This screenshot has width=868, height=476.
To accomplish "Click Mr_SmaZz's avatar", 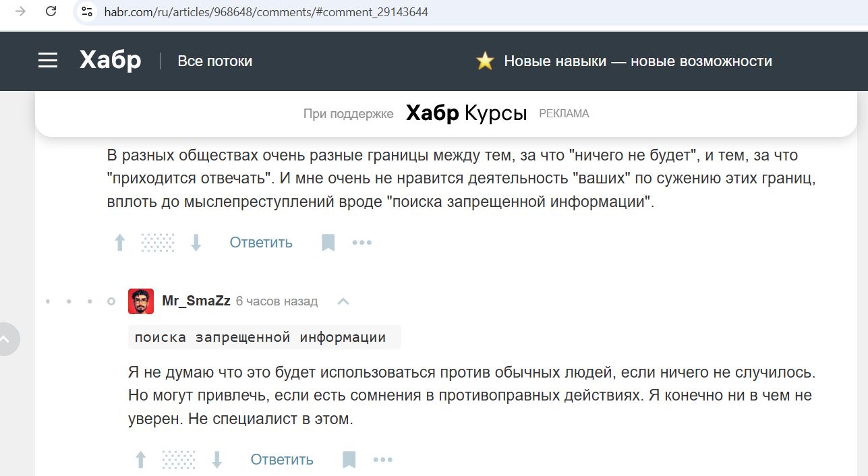I will [141, 301].
